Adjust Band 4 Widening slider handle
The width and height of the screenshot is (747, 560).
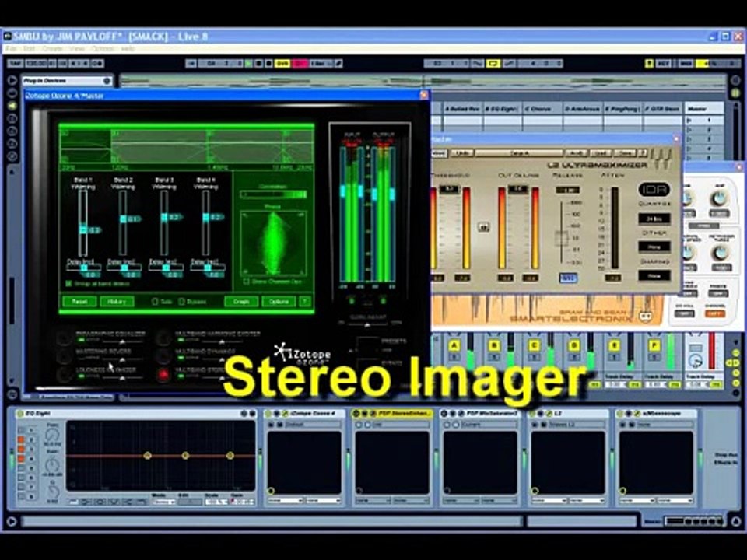pos(206,217)
